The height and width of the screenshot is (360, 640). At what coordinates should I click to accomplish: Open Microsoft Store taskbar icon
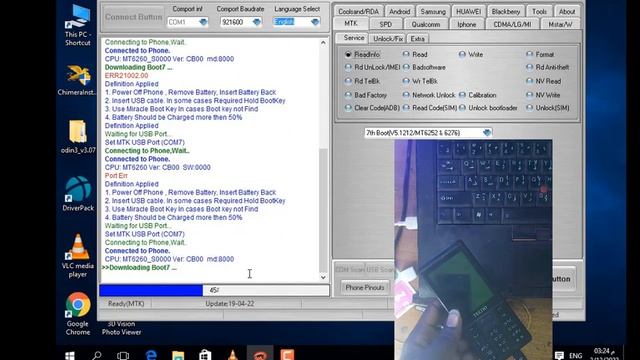click(x=205, y=356)
